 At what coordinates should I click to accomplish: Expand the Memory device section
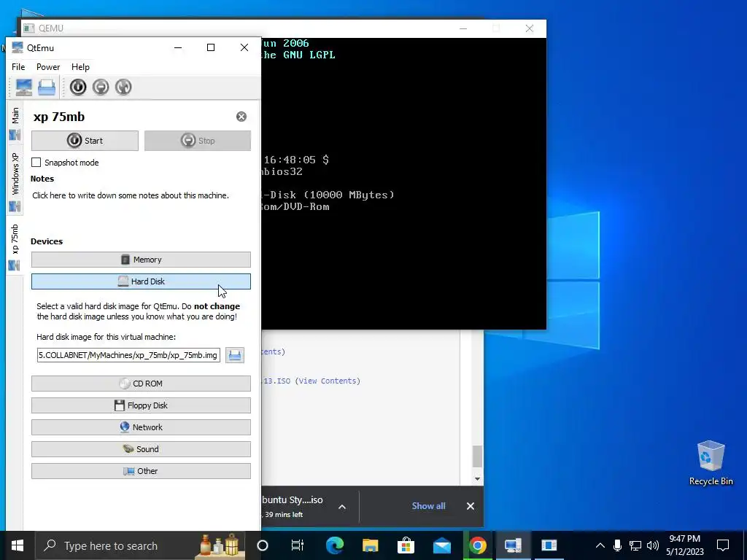[x=141, y=260]
